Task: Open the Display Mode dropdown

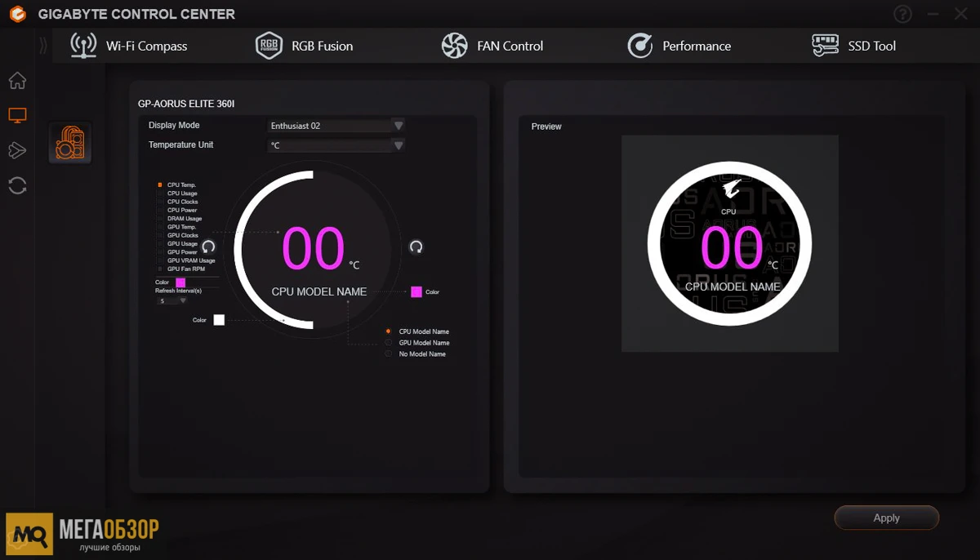Action: pos(336,126)
